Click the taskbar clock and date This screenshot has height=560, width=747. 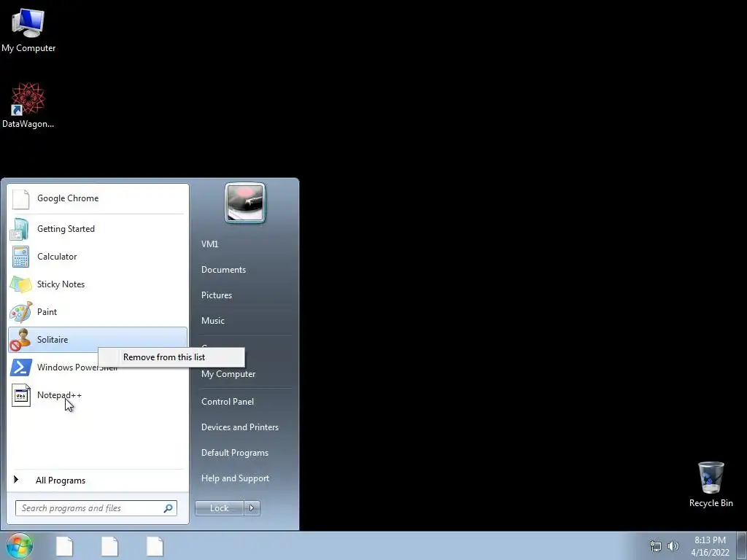click(x=710, y=546)
